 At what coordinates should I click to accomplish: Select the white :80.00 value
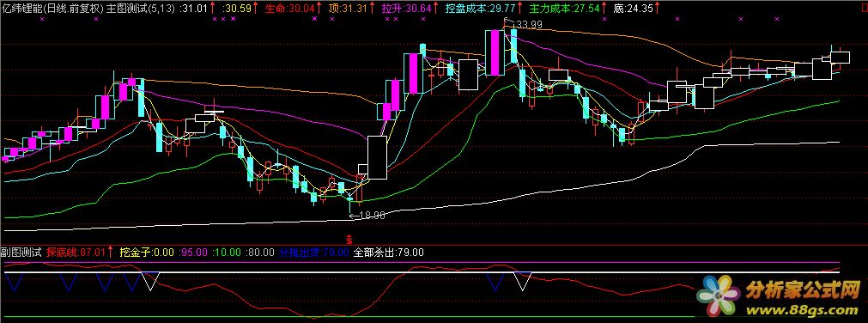[260, 252]
